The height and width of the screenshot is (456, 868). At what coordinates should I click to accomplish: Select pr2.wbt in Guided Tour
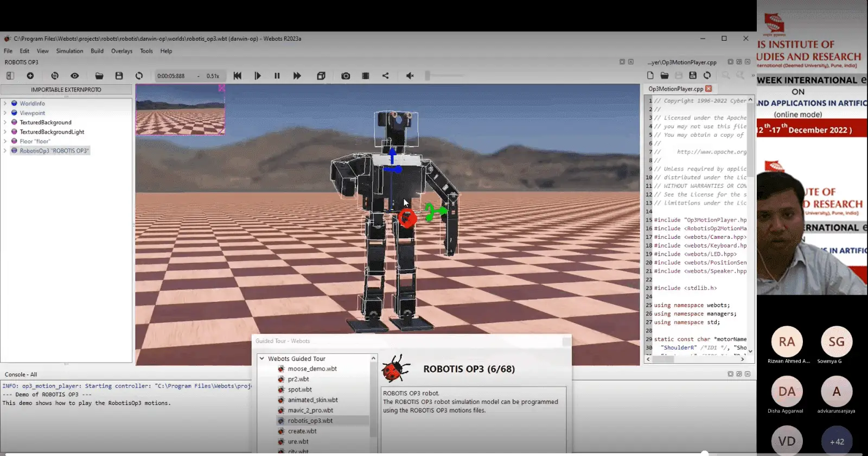click(x=298, y=379)
